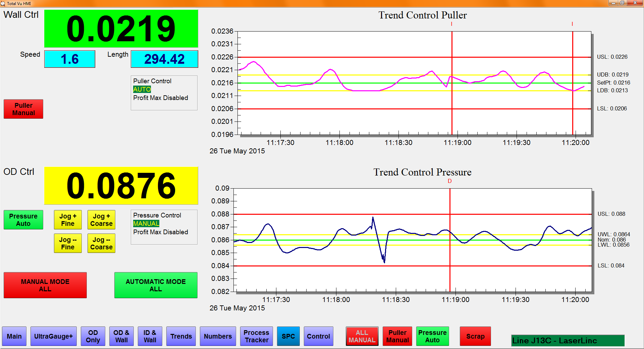644x349 pixels.
Task: Click the Length value field
Action: pyautogui.click(x=164, y=59)
